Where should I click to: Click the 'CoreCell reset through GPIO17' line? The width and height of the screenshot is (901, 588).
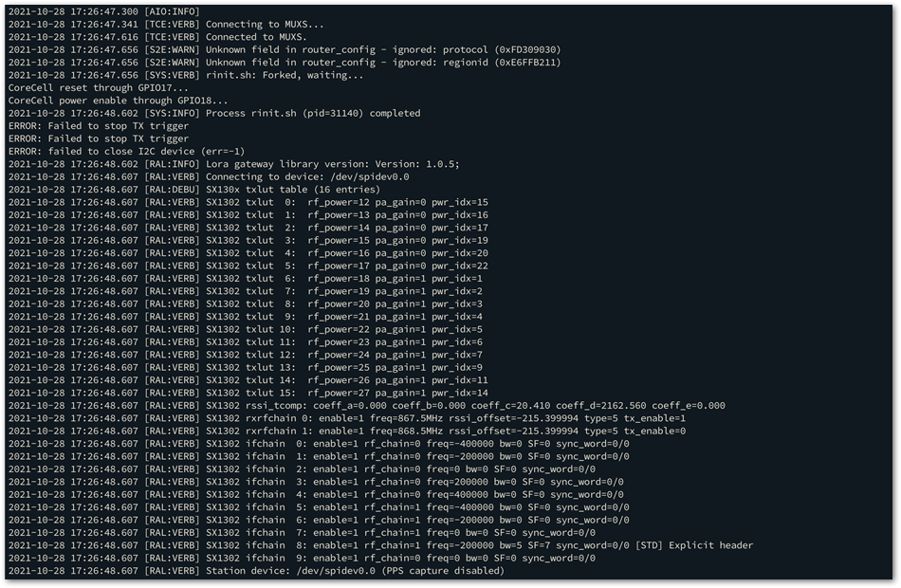pos(99,87)
